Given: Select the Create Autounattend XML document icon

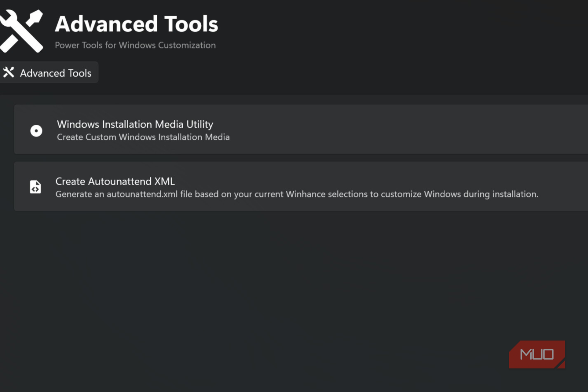Looking at the screenshot, I should coord(35,186).
